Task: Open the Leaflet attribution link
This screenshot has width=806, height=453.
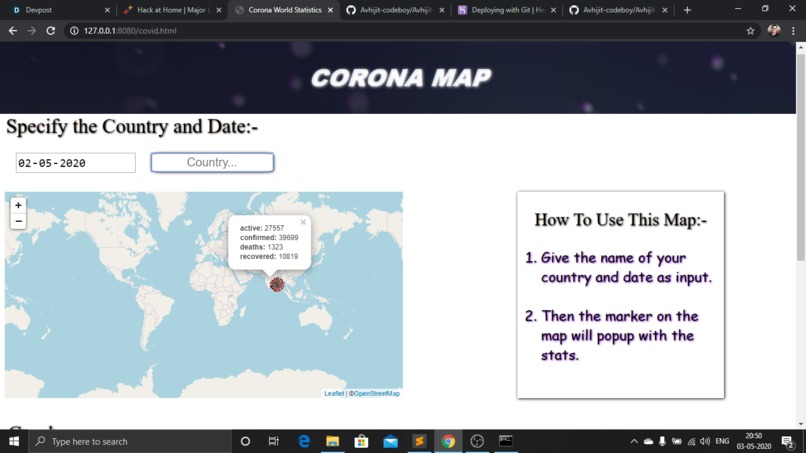Action: pos(334,393)
